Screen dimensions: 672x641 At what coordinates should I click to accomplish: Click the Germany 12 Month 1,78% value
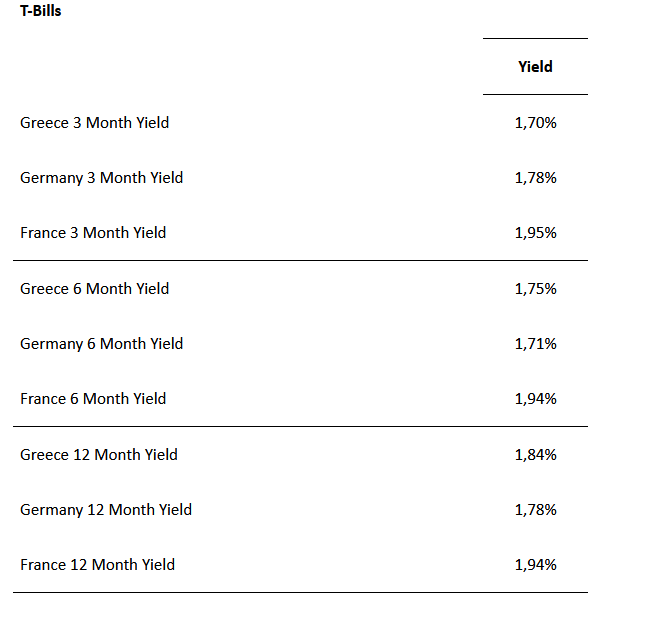click(535, 510)
